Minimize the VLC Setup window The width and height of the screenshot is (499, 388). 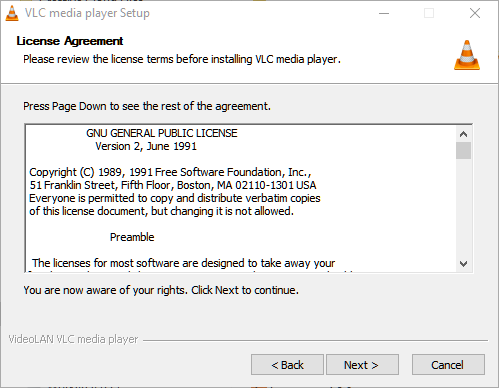tap(384, 13)
